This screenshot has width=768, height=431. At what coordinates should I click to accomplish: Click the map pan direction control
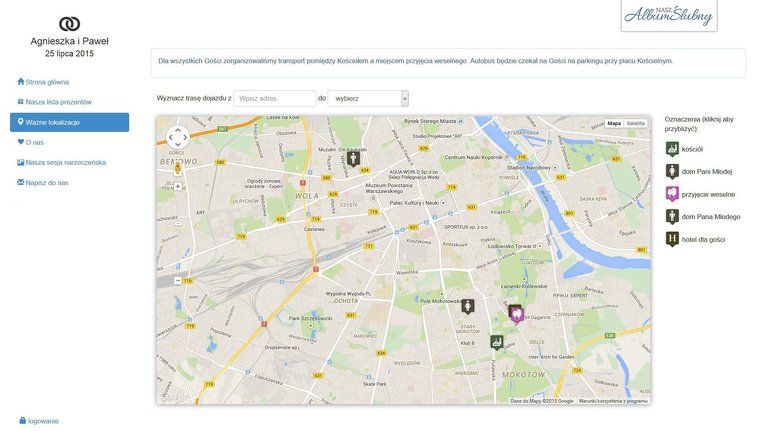(x=177, y=138)
